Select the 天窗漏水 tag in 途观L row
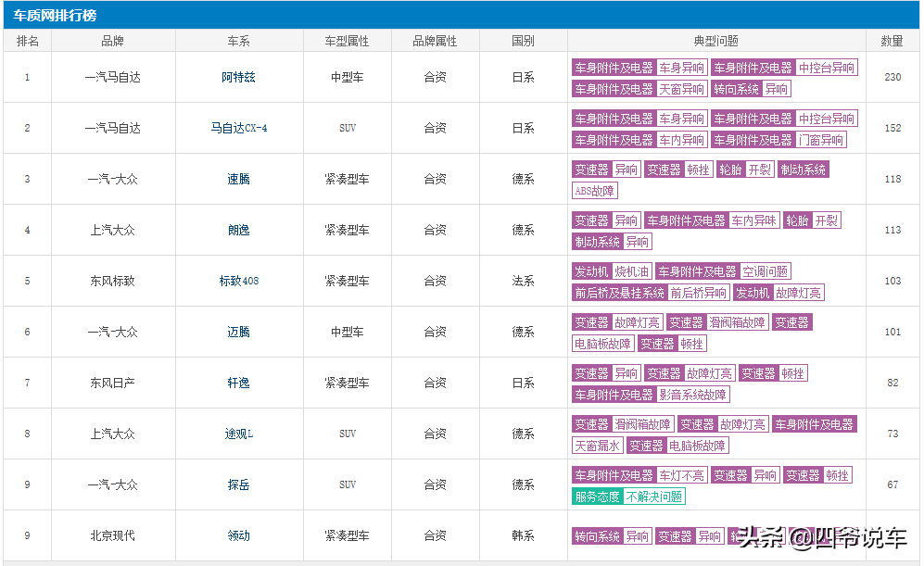 [597, 446]
